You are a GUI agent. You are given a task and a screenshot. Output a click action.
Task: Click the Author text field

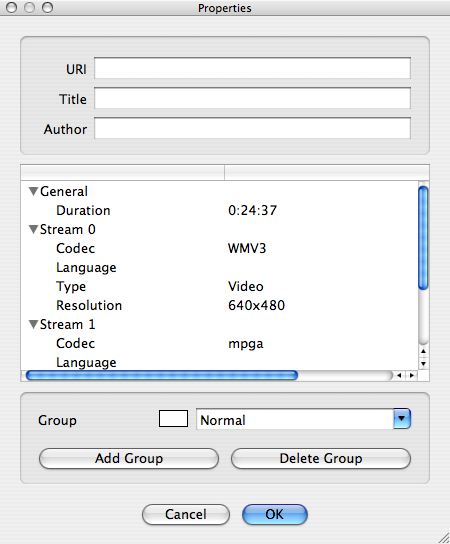click(x=253, y=128)
